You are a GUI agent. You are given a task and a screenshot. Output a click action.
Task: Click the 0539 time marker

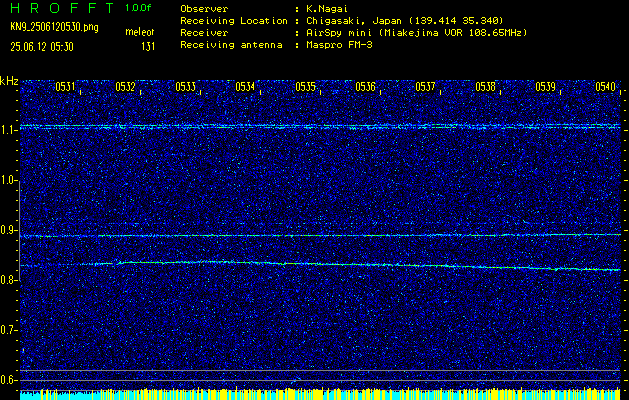[x=545, y=87]
